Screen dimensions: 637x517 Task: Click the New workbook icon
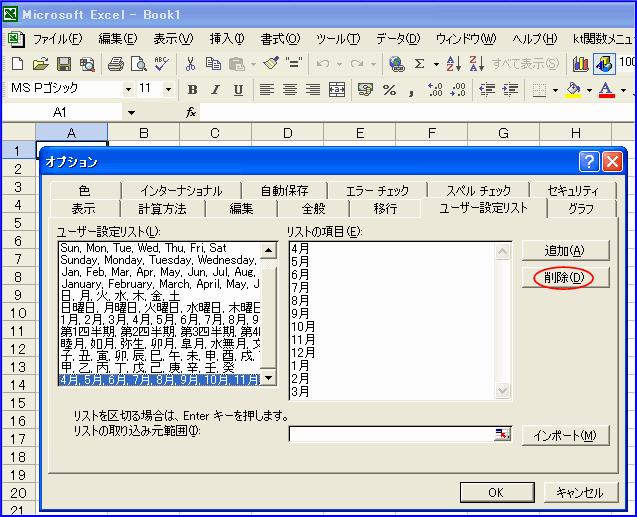click(17, 64)
